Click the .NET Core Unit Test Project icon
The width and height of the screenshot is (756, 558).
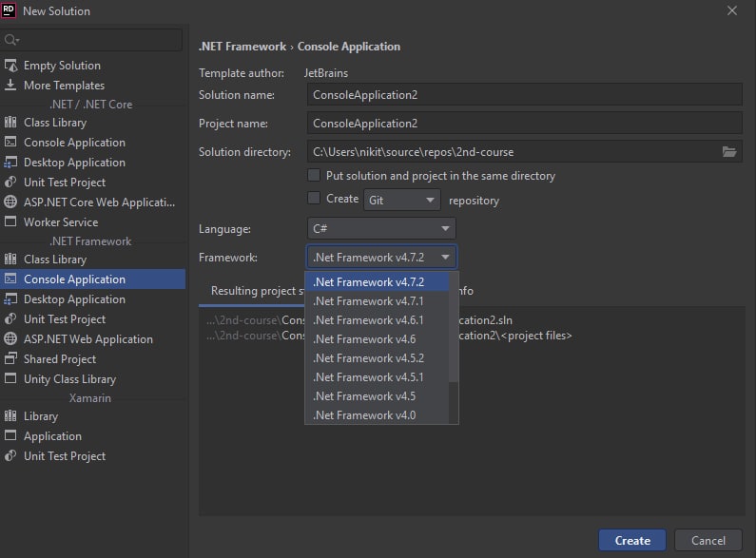10,182
